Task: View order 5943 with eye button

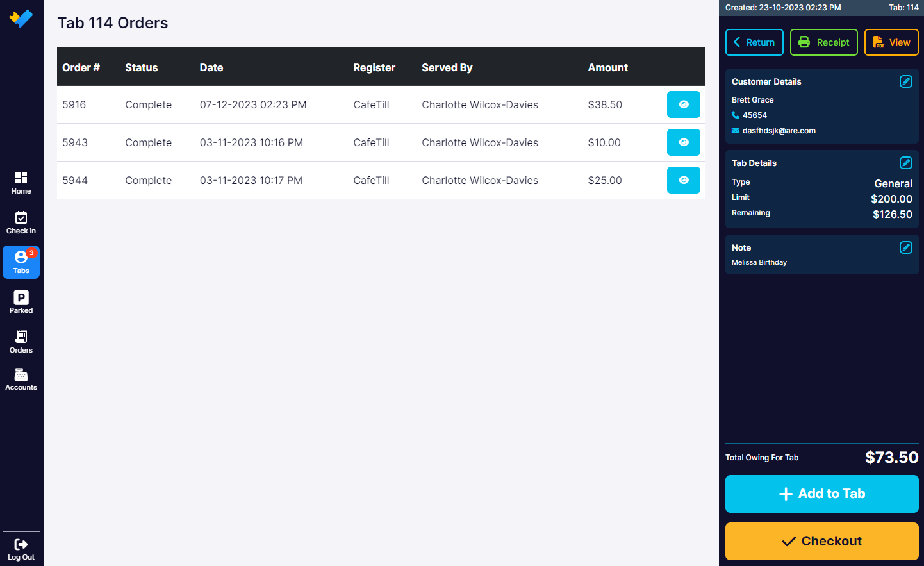Action: (x=683, y=142)
